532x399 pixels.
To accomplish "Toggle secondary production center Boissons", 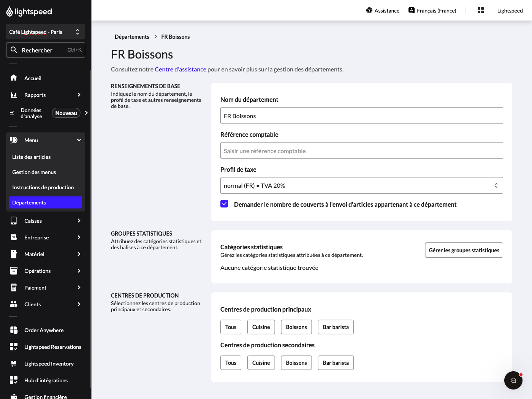I will coord(296,363).
